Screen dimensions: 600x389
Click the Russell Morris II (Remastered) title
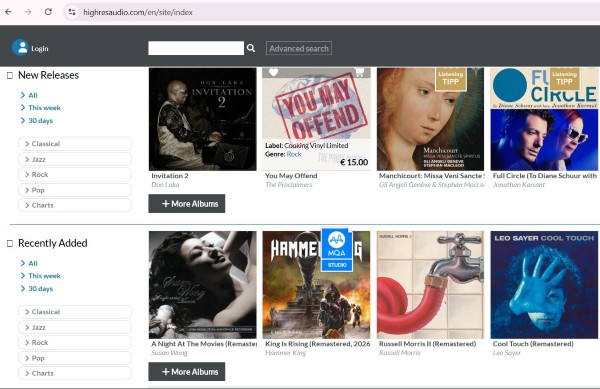(x=427, y=344)
